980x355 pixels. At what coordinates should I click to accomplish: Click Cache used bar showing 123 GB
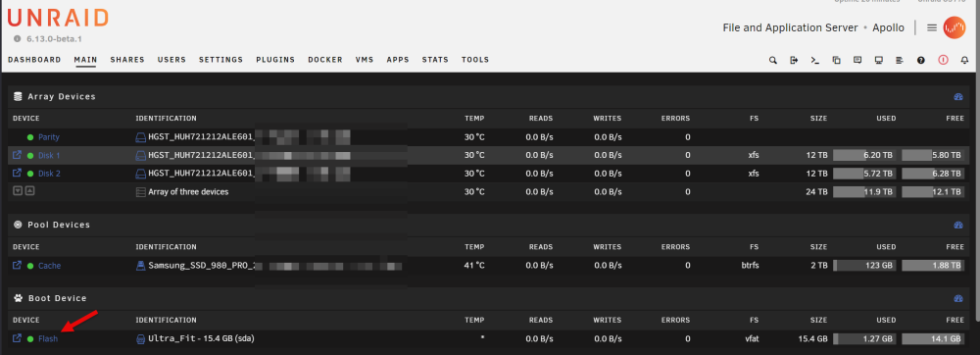click(x=864, y=266)
